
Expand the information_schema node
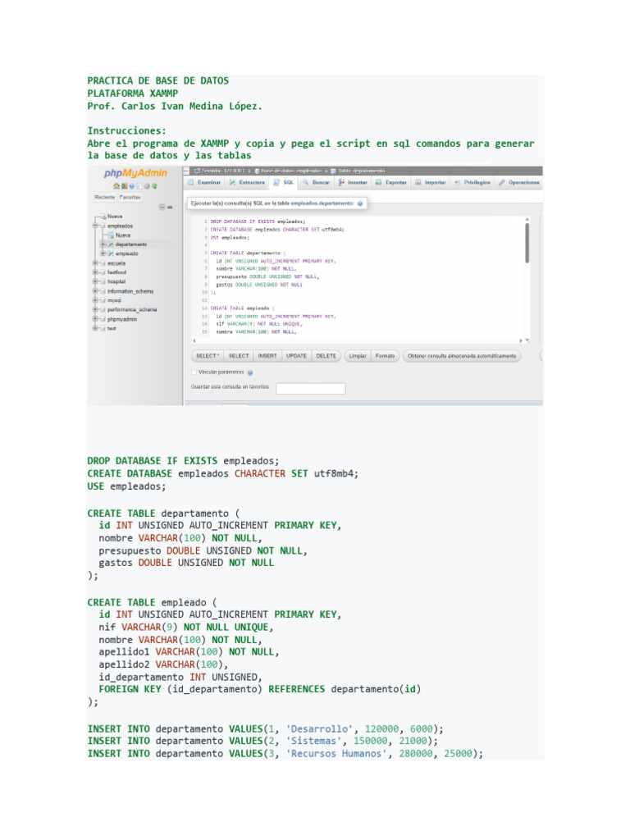click(95, 291)
